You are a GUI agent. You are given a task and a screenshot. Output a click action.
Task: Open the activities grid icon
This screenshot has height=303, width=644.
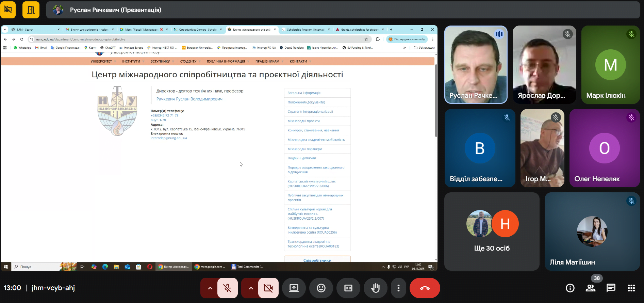click(x=631, y=288)
